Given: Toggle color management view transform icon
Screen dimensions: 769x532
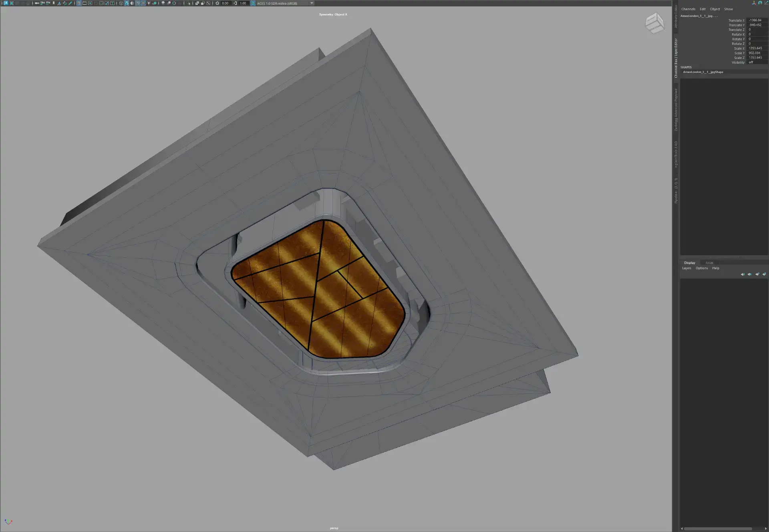Looking at the screenshot, I should [253, 3].
